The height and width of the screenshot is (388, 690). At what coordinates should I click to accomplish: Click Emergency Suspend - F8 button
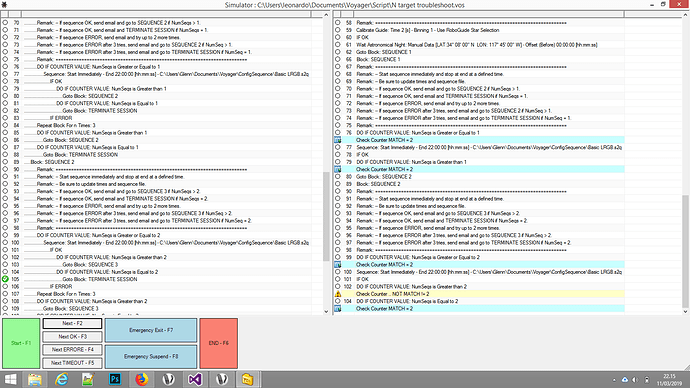151,356
